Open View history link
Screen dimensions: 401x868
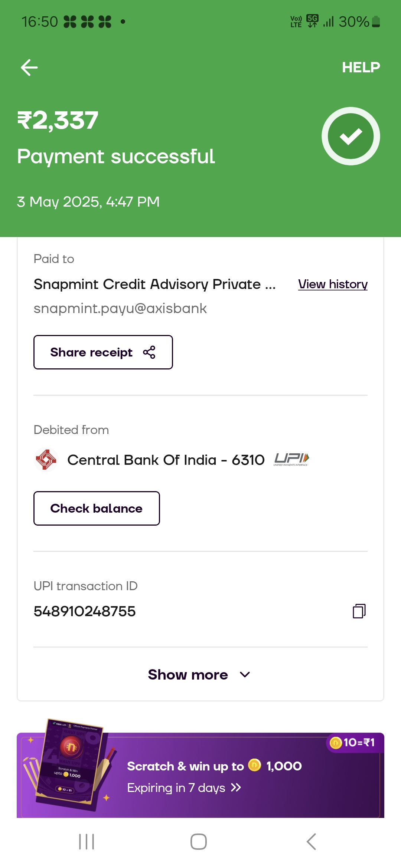pos(333,284)
